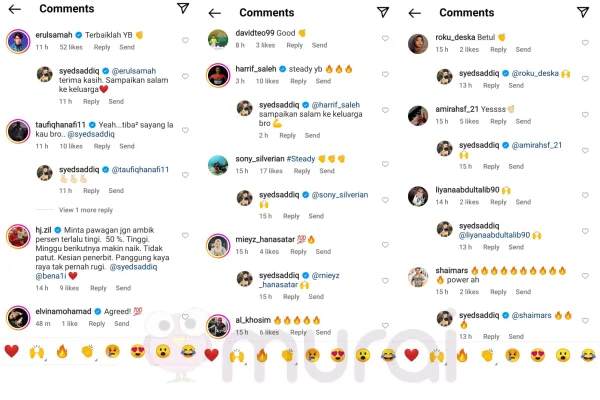600x400 pixels.
Task: Like roku_deska's Betul comment
Action: 585,42
